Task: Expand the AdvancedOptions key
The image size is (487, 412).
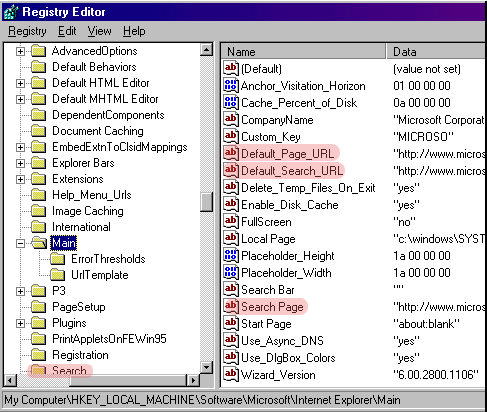Action: click(20, 51)
